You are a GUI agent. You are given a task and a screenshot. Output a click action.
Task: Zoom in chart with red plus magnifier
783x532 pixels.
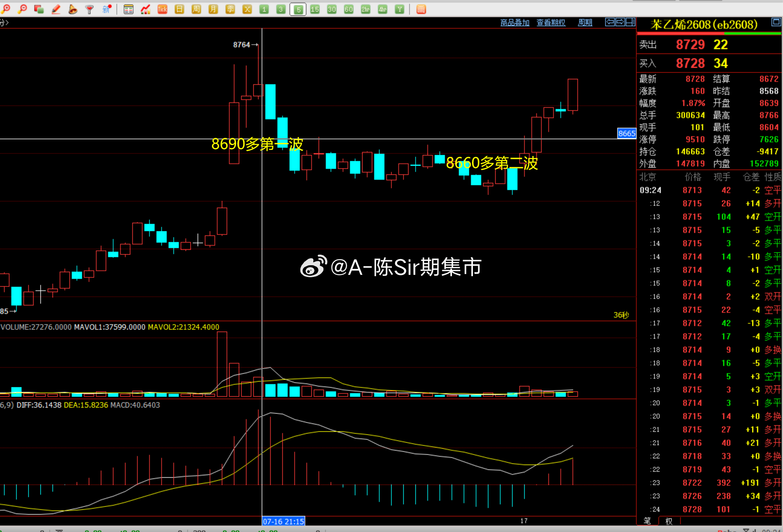tap(6, 9)
